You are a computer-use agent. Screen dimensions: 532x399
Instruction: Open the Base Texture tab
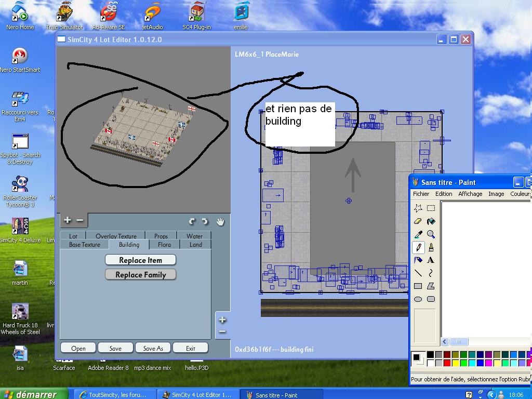[x=85, y=245]
